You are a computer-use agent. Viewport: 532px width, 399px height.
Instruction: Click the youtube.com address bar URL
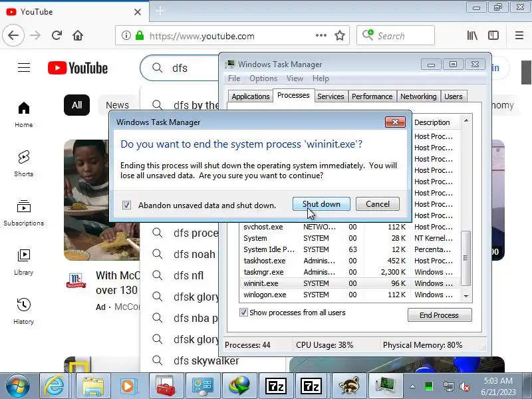pos(202,36)
